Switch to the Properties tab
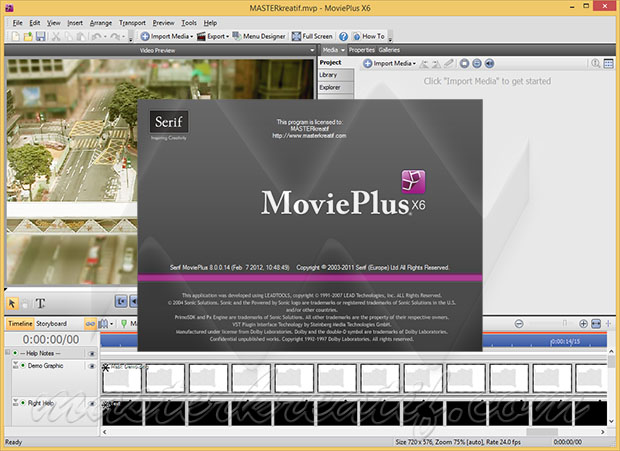 point(361,50)
